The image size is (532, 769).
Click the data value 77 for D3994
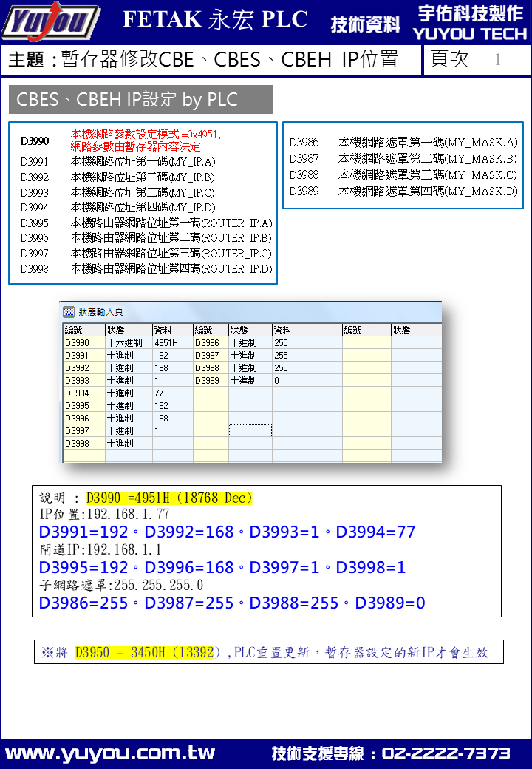[172, 393]
